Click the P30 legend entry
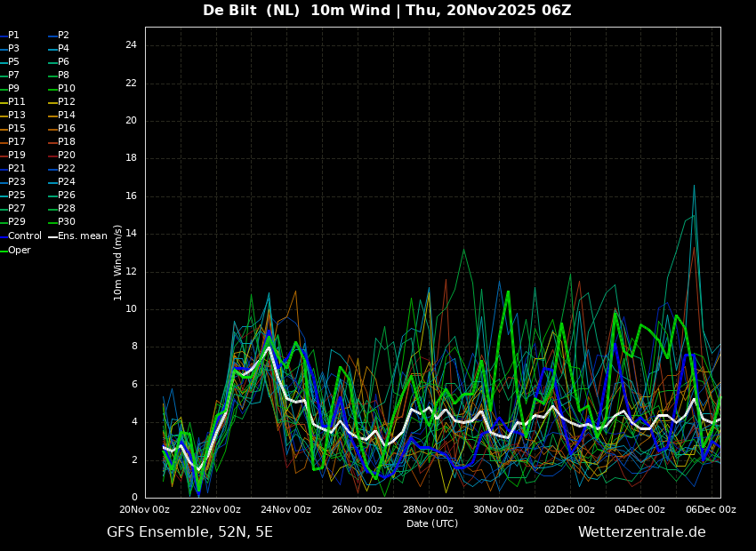 point(62,221)
